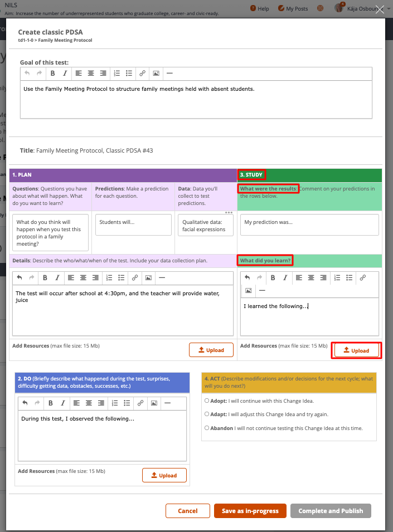Click Upload under the DO section
The image size is (393, 532).
164,475
